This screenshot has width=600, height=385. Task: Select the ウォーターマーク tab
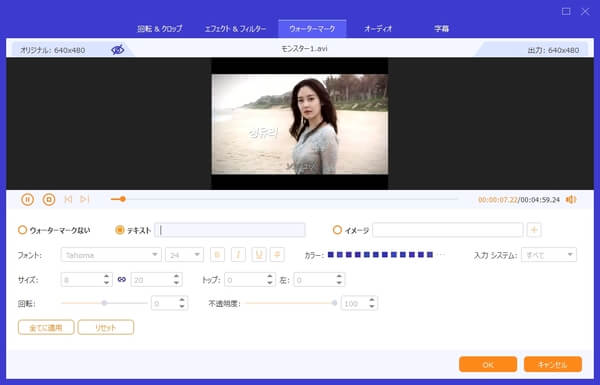312,29
